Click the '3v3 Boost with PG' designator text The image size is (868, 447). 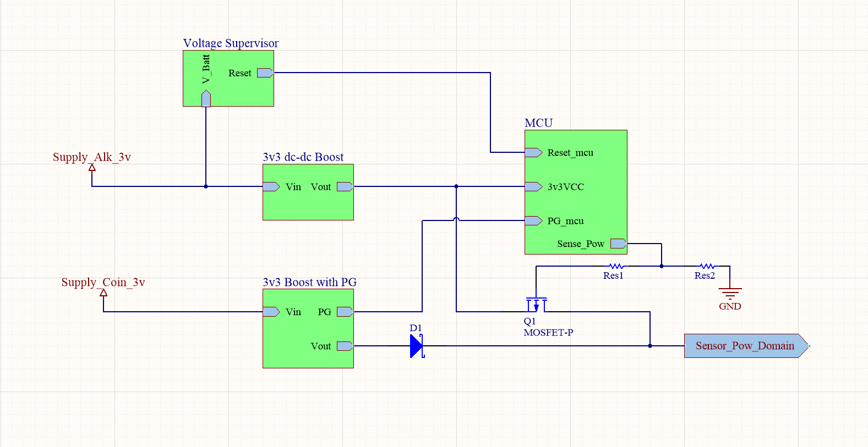(x=310, y=282)
